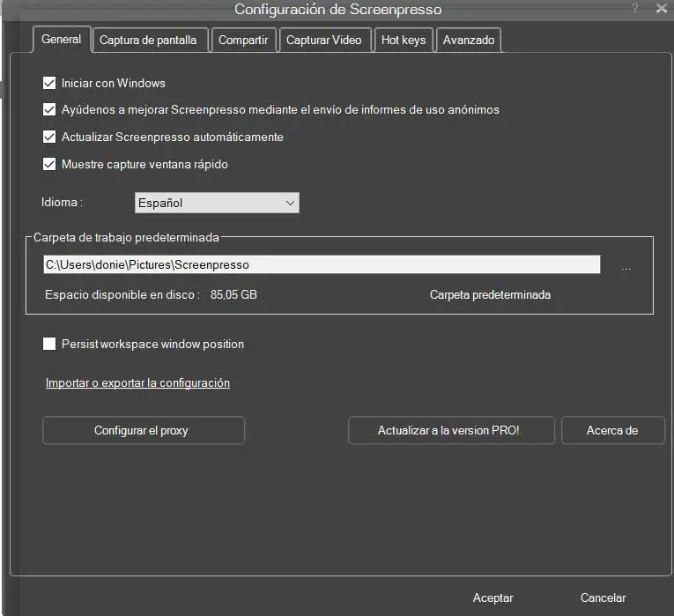Expand the Idioma language dropdown

coord(217,203)
